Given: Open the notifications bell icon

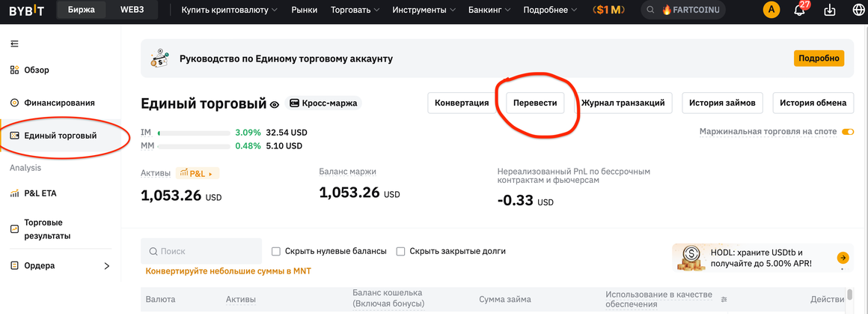Looking at the screenshot, I should pos(799,10).
